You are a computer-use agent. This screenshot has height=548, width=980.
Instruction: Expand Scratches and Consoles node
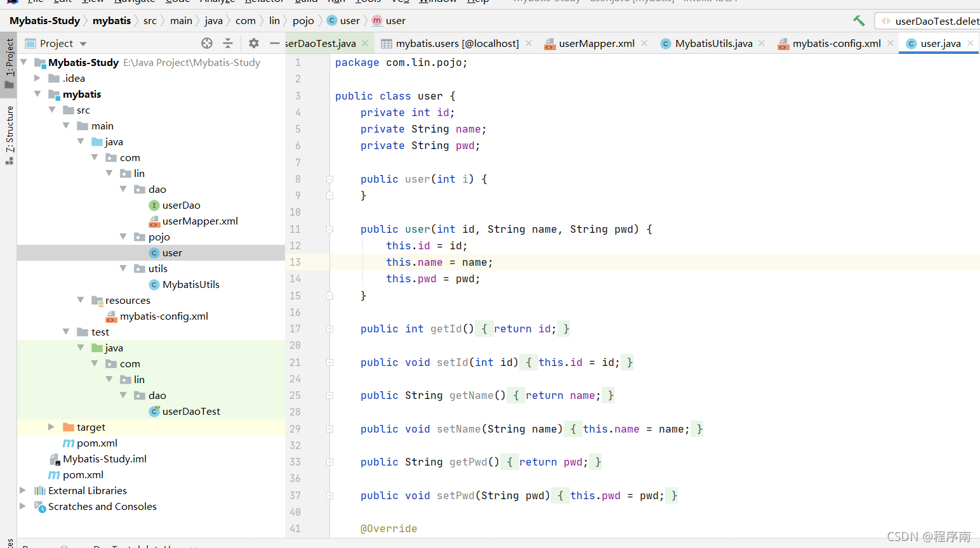click(x=23, y=506)
